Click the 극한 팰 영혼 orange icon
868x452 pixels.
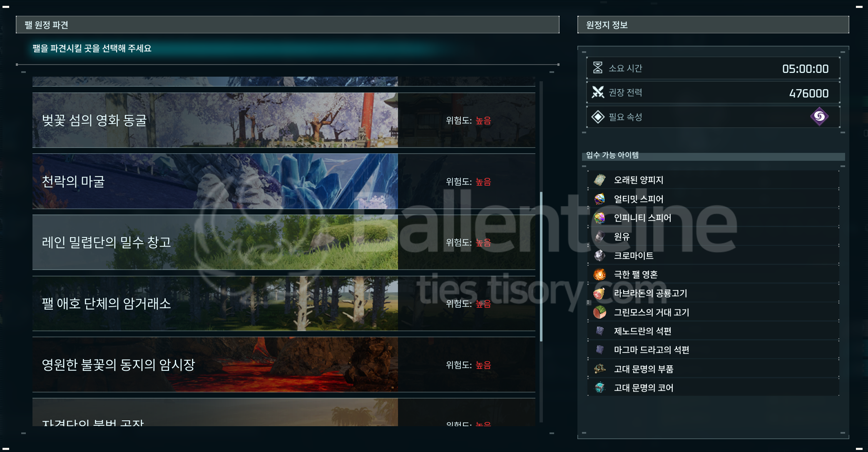(x=599, y=275)
